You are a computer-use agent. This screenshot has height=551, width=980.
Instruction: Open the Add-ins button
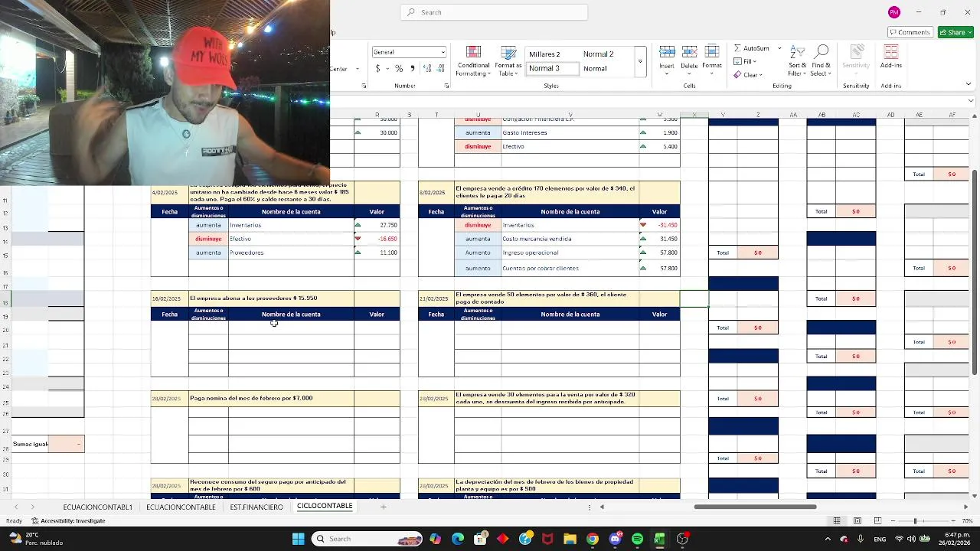point(890,57)
